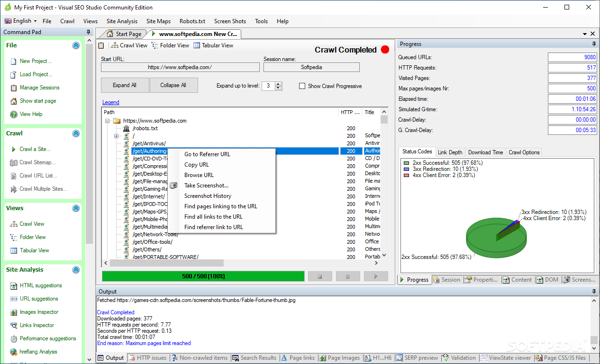The height and width of the screenshot is (364, 600).
Task: Click the robots.txt page icon in tree
Action: pyautogui.click(x=126, y=128)
